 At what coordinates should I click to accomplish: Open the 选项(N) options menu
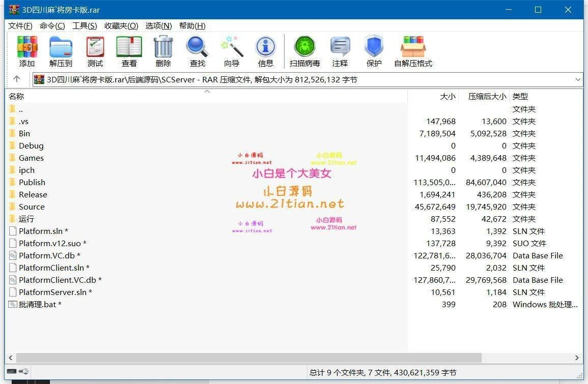158,26
